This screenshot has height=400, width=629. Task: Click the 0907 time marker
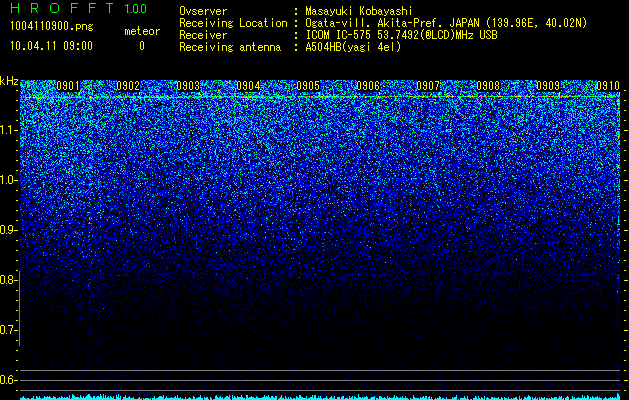tap(428, 86)
